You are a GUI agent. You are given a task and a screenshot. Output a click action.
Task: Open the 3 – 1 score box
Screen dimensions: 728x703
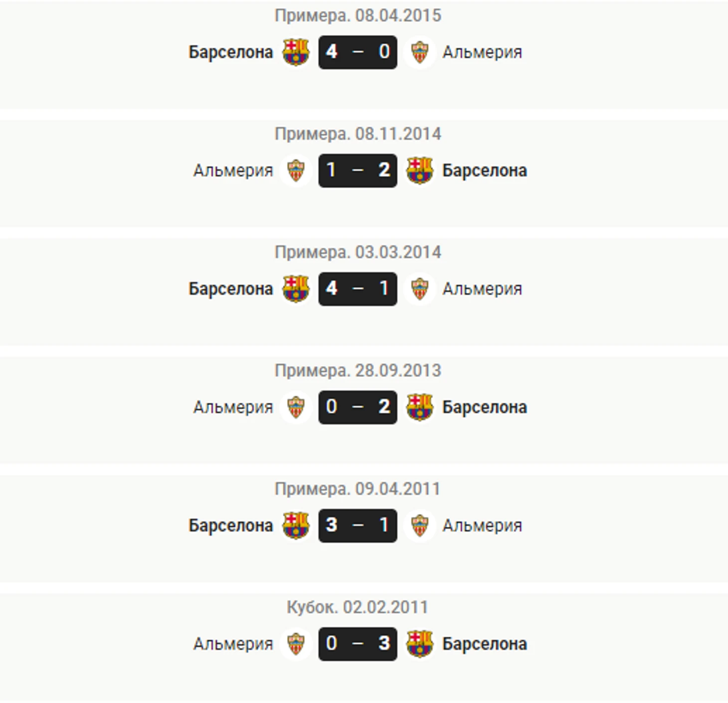point(358,525)
